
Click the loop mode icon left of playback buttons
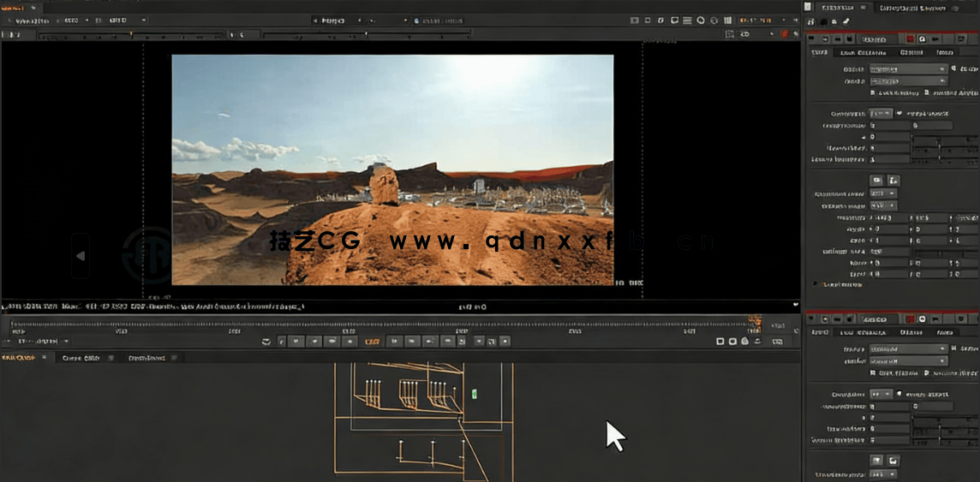[266, 342]
